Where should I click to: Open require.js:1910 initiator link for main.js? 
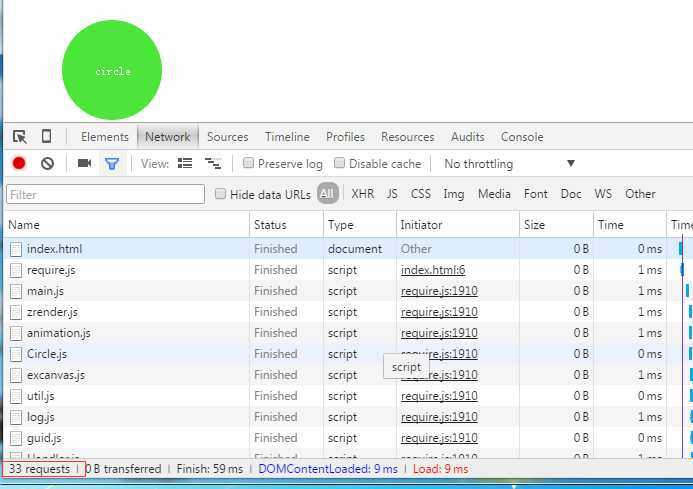(439, 291)
